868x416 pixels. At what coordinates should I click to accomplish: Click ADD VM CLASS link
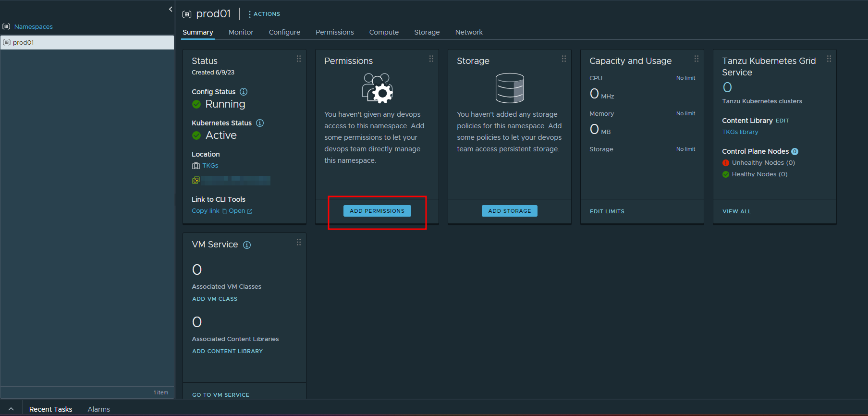[x=215, y=299]
